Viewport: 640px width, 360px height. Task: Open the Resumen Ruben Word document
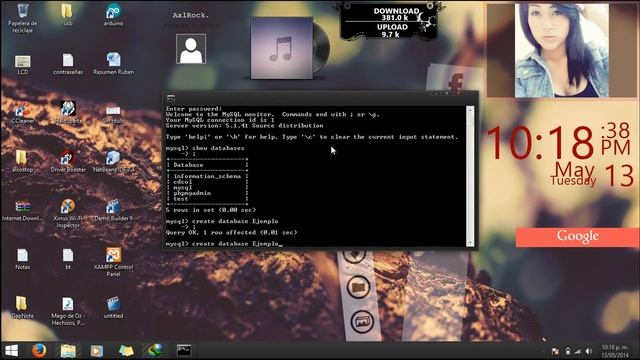click(x=113, y=63)
